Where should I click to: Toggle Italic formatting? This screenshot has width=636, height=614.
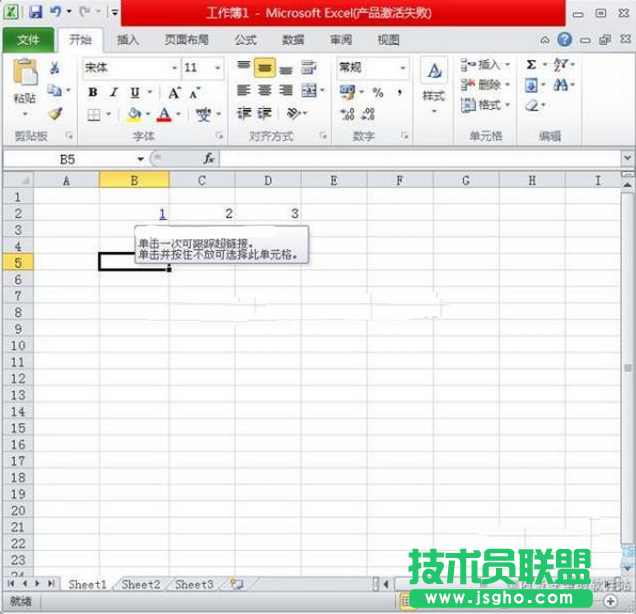[x=114, y=92]
